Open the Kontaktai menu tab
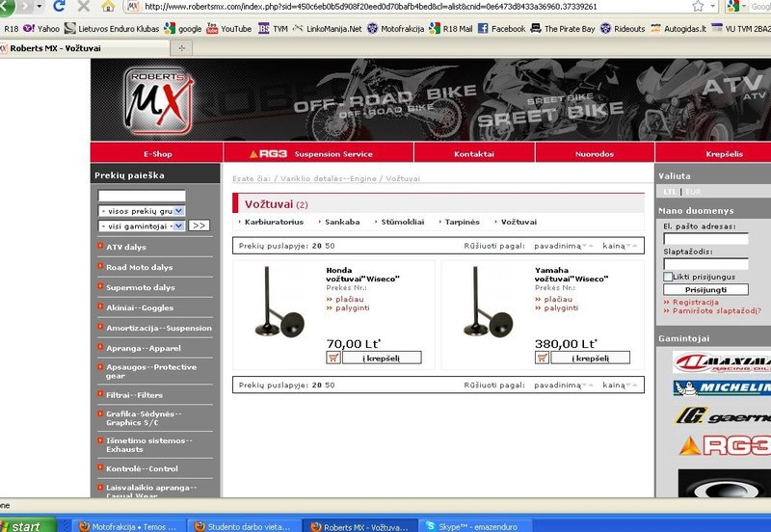Image resolution: width=771 pixels, height=532 pixels. click(x=474, y=153)
